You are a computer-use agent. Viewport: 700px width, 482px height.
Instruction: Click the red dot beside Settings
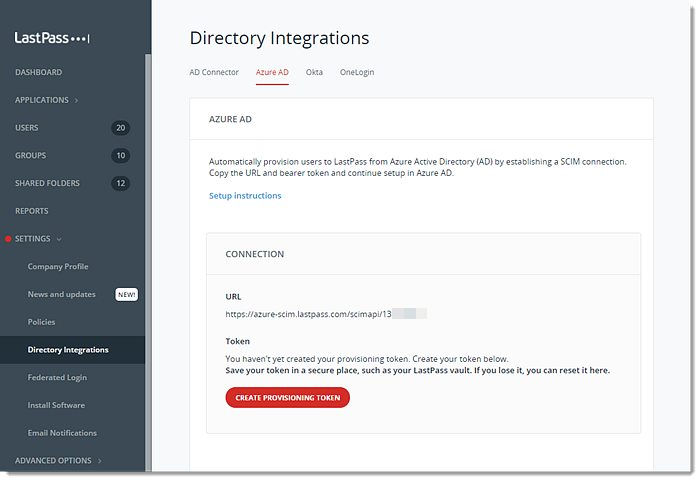coord(8,239)
